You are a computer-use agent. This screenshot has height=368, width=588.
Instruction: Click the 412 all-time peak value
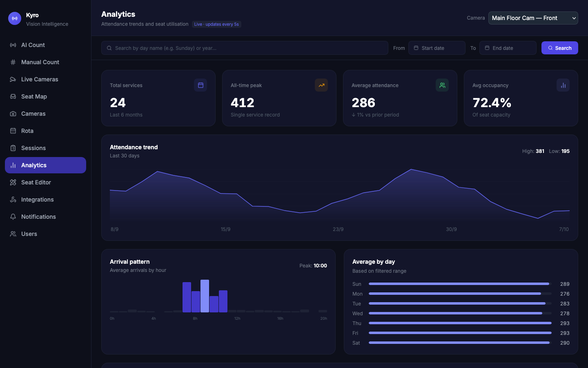pyautogui.click(x=243, y=103)
